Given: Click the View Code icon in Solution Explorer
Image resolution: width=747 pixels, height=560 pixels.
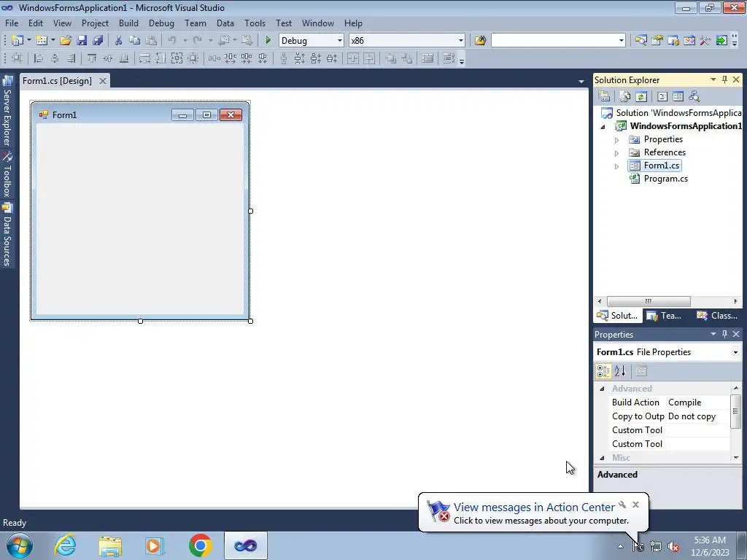Looking at the screenshot, I should [662, 97].
